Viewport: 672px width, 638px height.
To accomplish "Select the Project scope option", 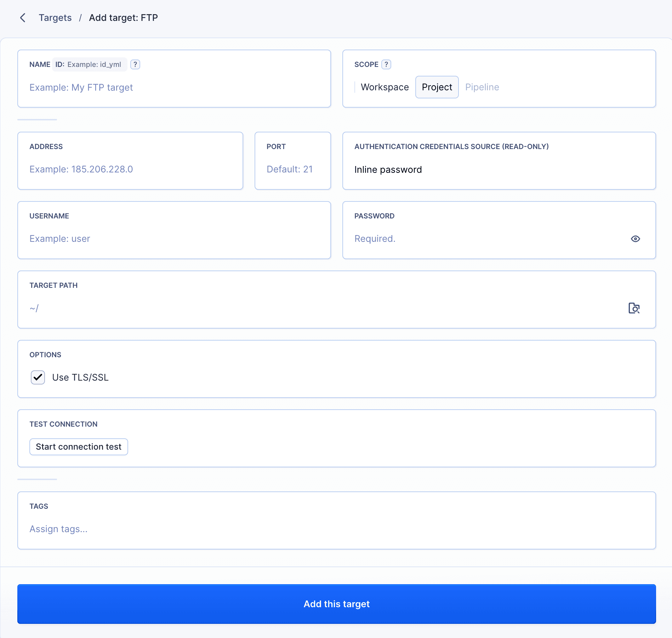I will (437, 87).
